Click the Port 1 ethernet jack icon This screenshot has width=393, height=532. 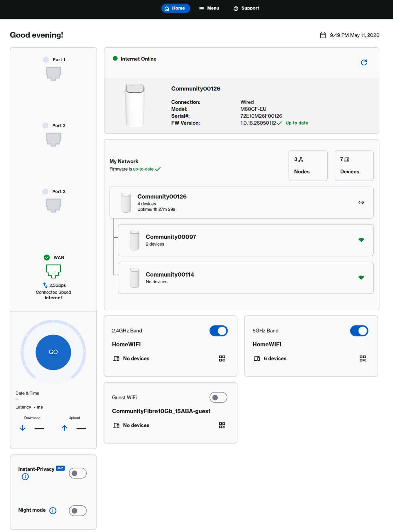pyautogui.click(x=53, y=74)
